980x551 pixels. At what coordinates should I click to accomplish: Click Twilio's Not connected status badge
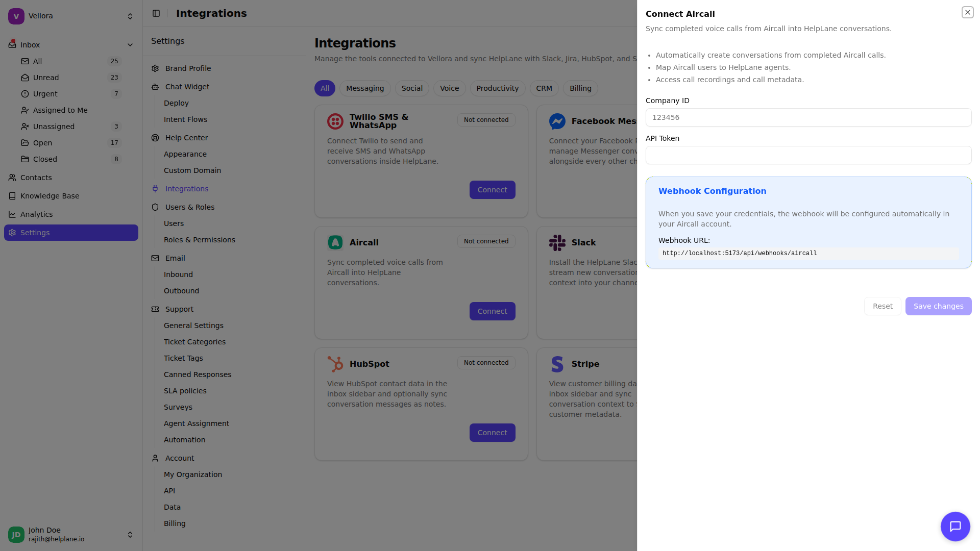486,120
